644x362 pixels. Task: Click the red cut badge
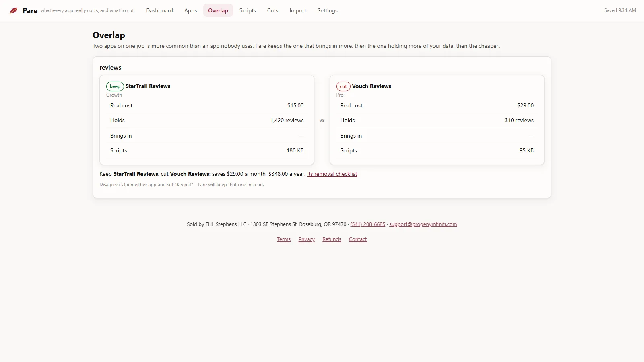tap(343, 86)
